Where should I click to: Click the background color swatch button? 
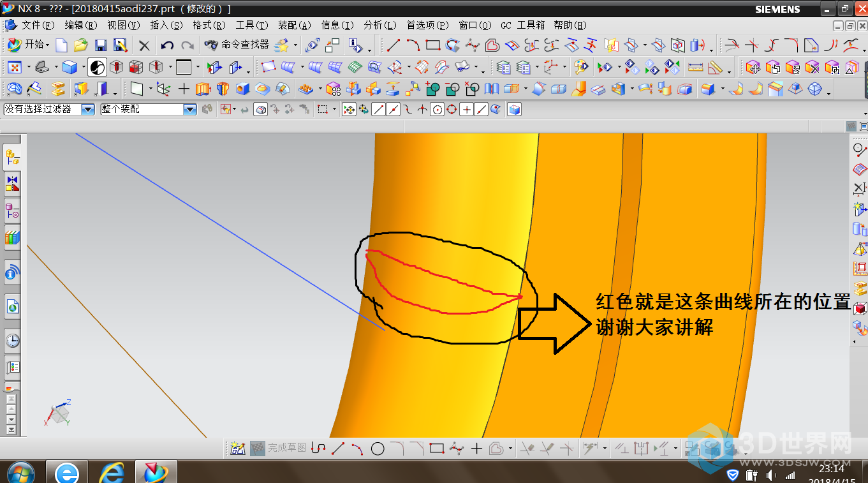click(x=184, y=67)
